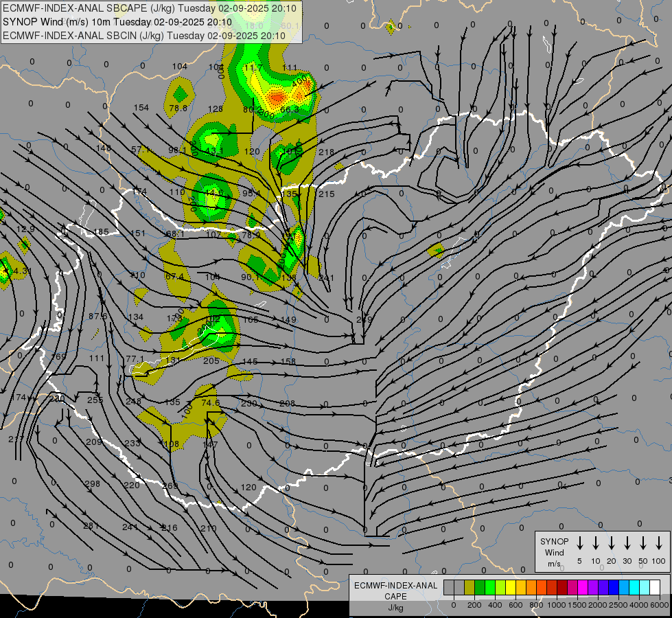Click the 50 m/s wind arrow in legend

(643, 543)
